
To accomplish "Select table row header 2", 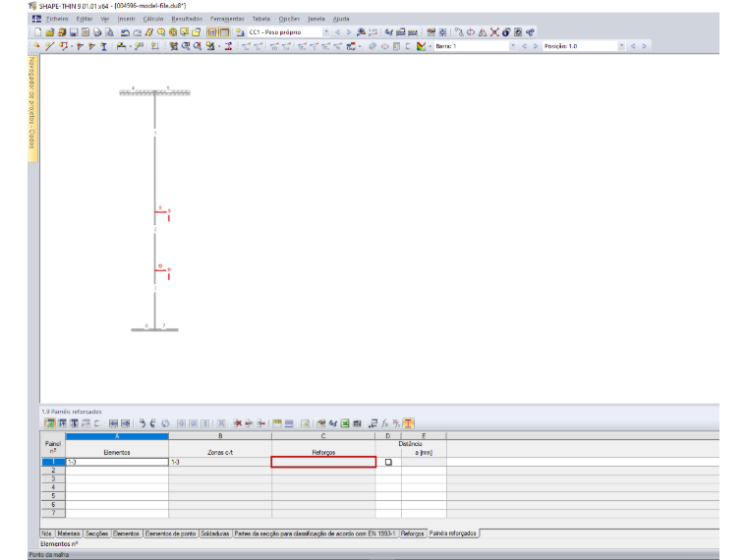I will 53,471.
